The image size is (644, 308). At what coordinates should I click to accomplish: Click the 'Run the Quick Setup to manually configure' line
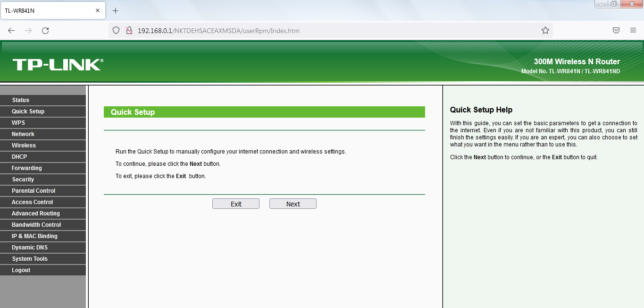[x=231, y=152]
